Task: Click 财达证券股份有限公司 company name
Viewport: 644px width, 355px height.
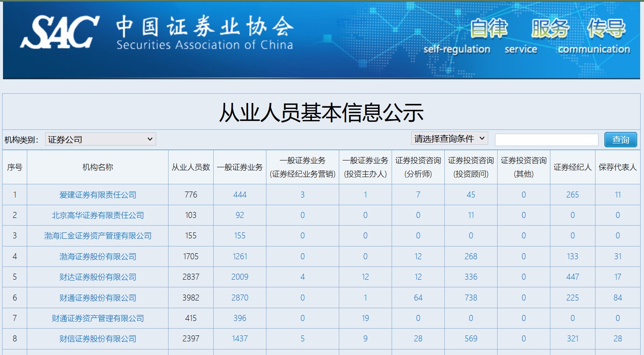Action: (98, 277)
